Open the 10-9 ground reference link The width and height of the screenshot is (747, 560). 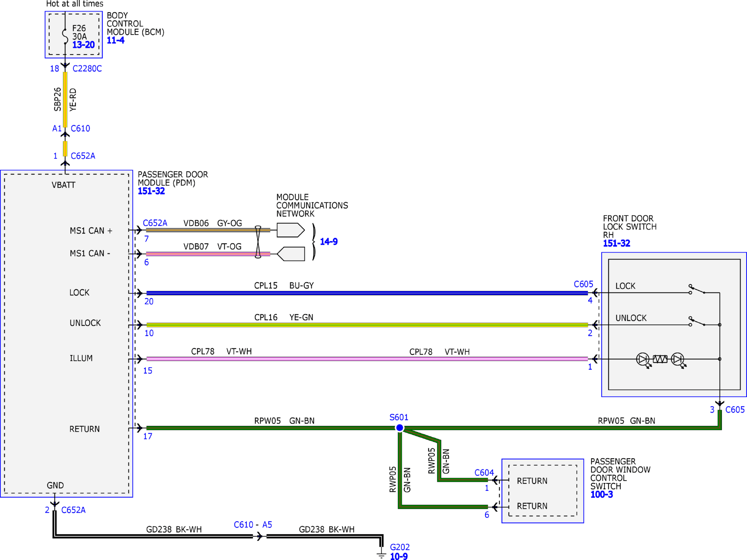(x=399, y=556)
